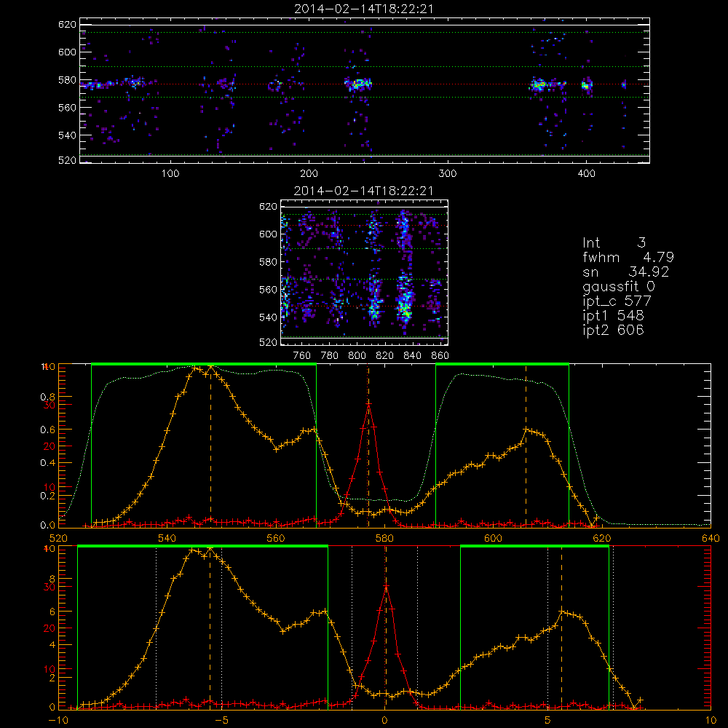
Task: Click y-axis label 0.8 of the profile plot
Action: click(47, 397)
